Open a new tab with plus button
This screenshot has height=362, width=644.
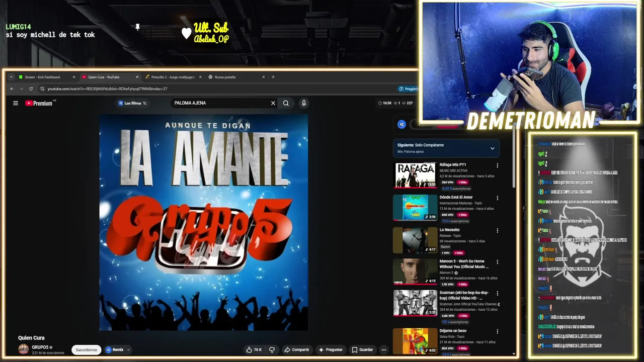coord(273,77)
